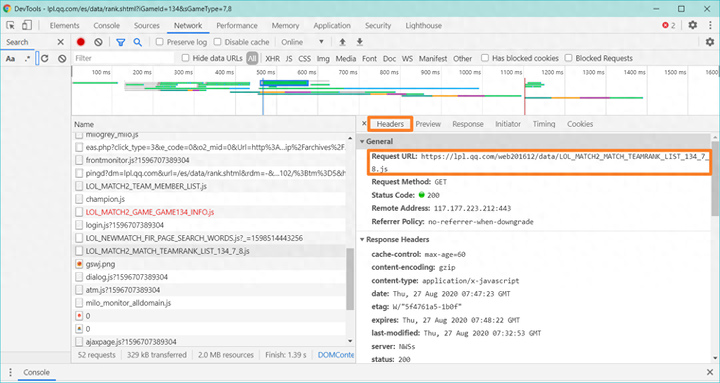Check Hide data URLs checkbox
The width and height of the screenshot is (720, 383).
pos(186,58)
